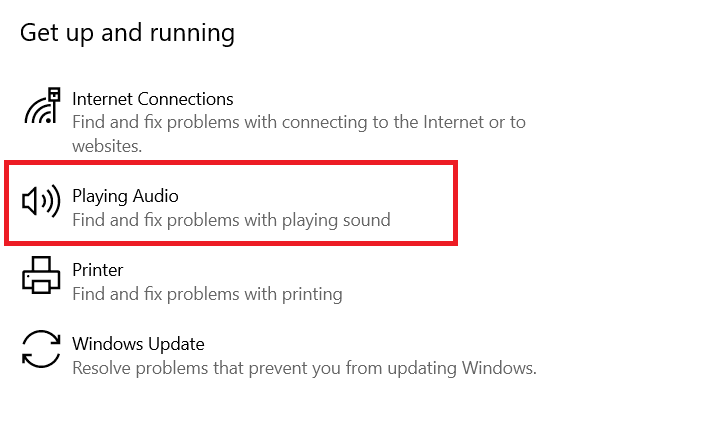Image resolution: width=704 pixels, height=426 pixels.
Task: Click the Windows Update circular arrows icon
Action: pos(41,350)
